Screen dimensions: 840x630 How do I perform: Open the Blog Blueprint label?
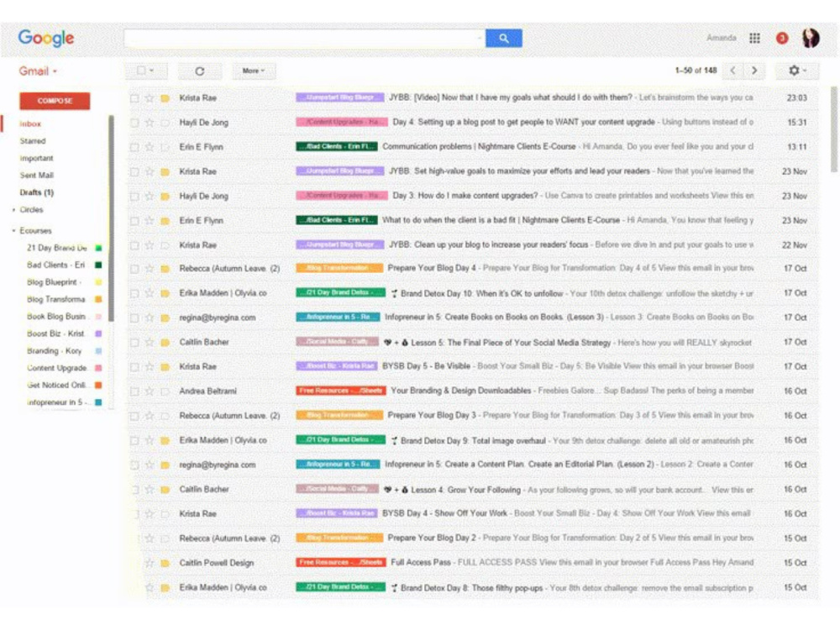(x=54, y=282)
